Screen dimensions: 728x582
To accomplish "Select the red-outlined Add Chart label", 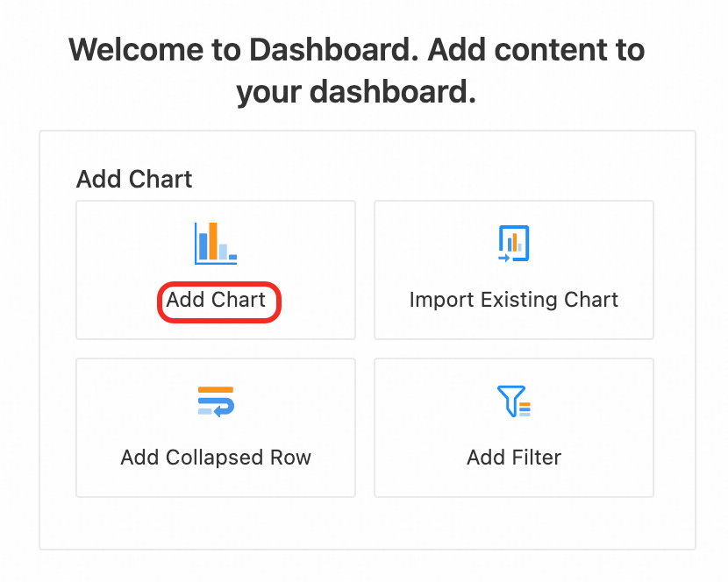I will click(217, 300).
